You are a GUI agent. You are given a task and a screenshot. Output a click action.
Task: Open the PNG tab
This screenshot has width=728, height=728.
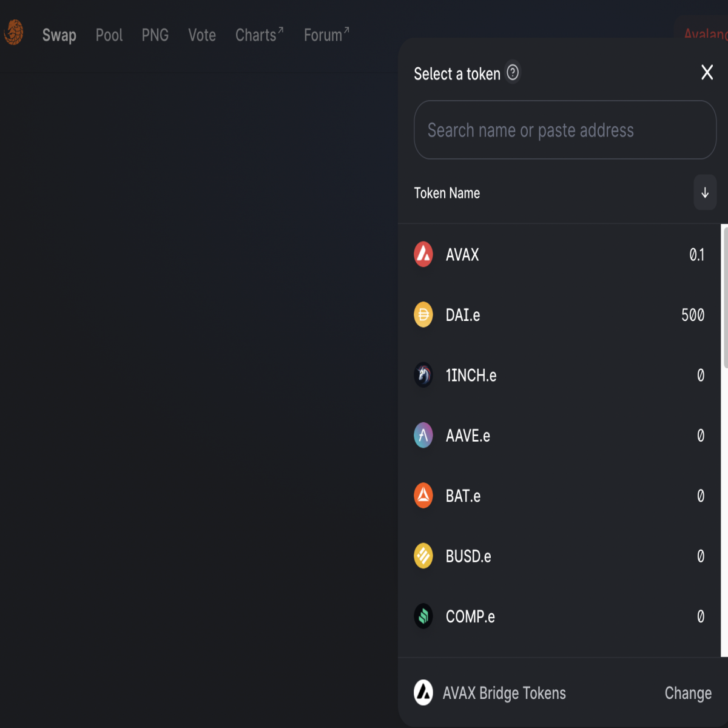[x=155, y=35]
